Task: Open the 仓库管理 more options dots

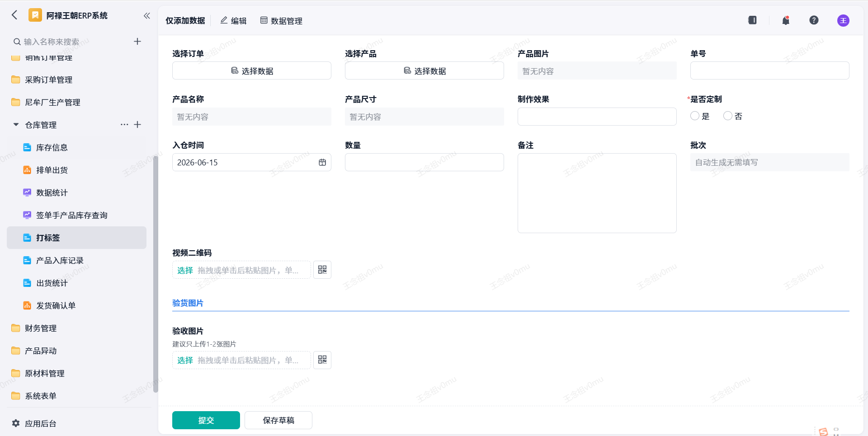Action: [x=124, y=124]
